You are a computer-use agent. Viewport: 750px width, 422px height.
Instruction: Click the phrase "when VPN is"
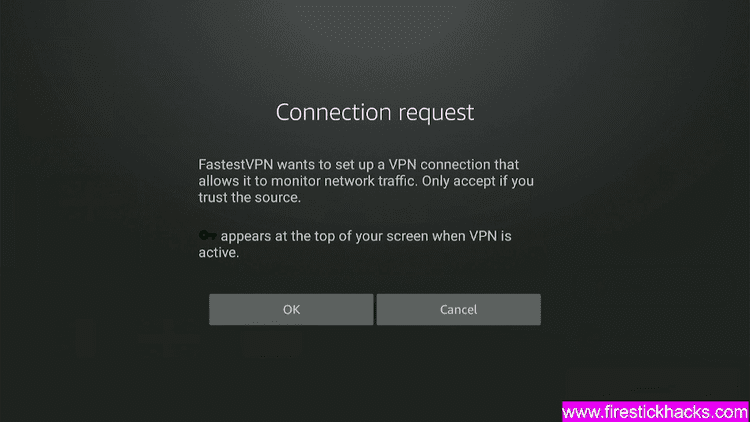click(x=472, y=236)
